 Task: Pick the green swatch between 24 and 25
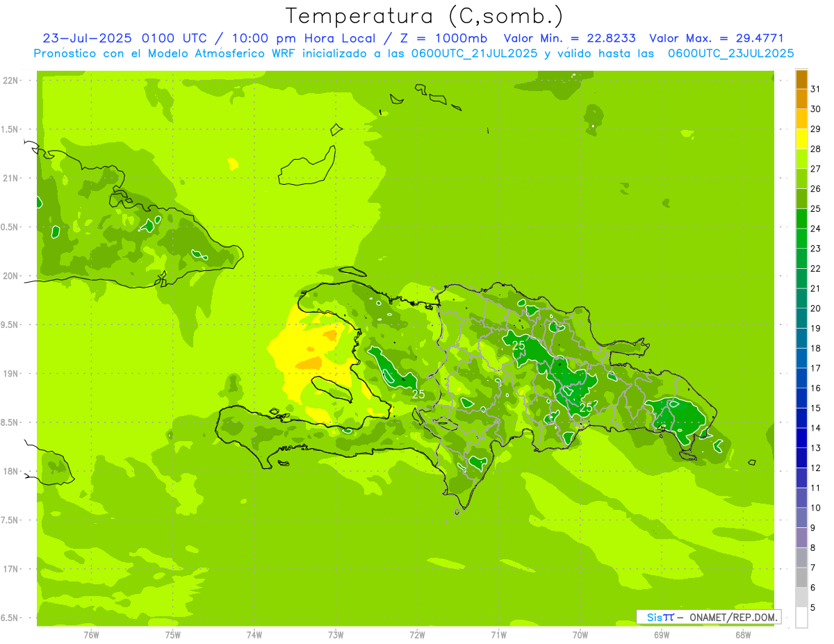[801, 219]
